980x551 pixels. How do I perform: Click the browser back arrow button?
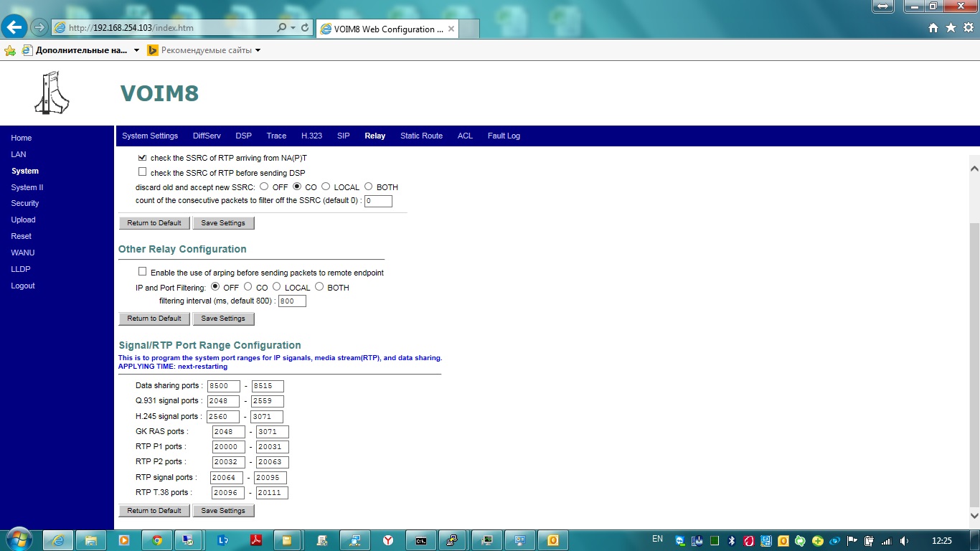(x=14, y=28)
